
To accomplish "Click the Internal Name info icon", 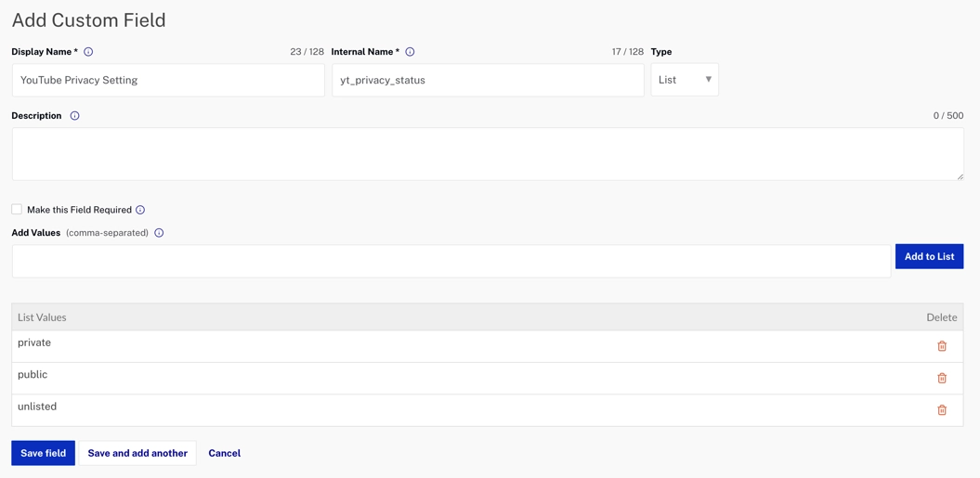I will pos(410,52).
